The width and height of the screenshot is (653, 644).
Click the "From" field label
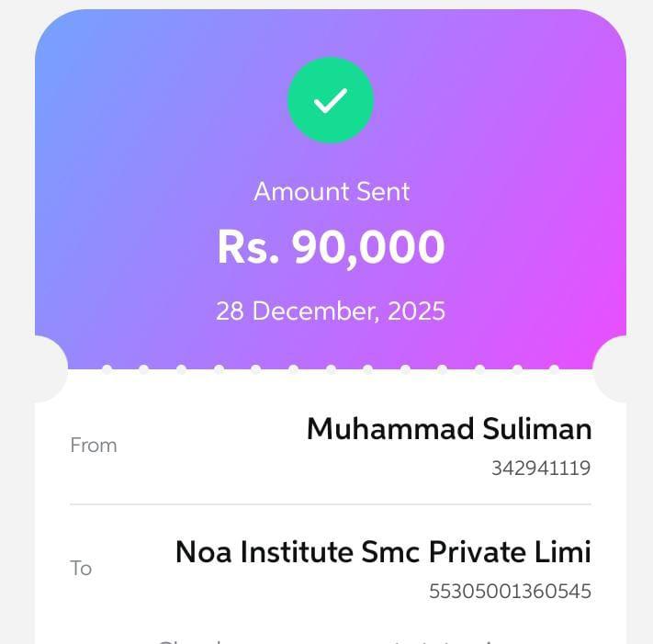point(94,446)
